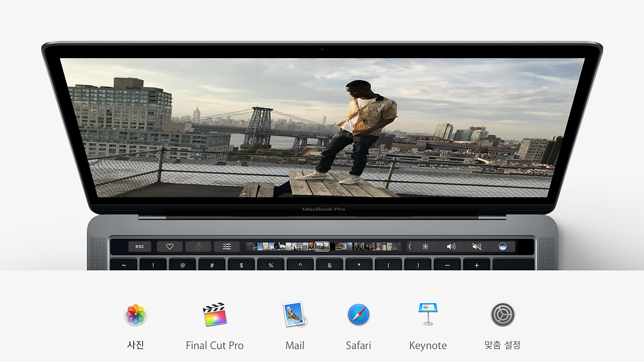Viewport: 644px width, 362px height.
Task: Select the Mail stamp icon
Action: click(295, 315)
